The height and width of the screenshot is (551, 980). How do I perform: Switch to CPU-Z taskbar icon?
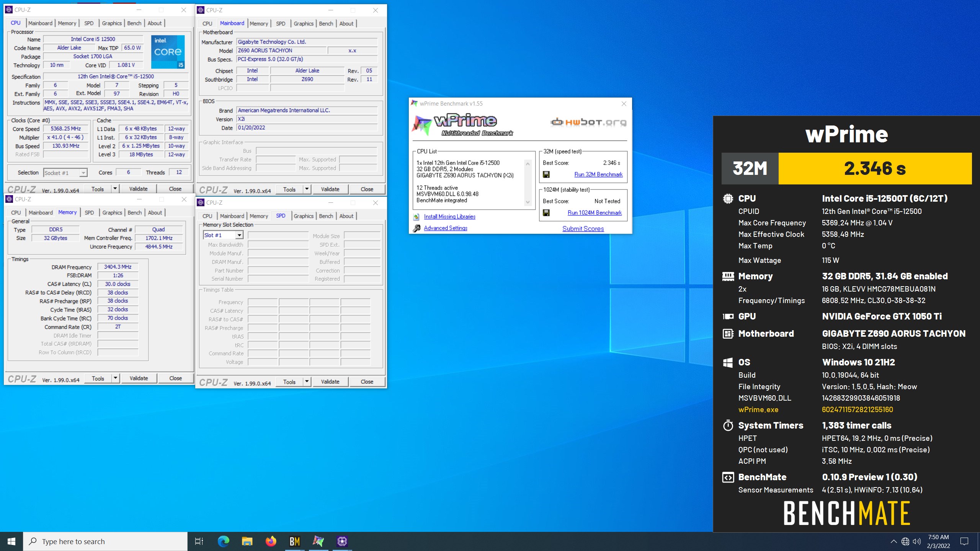tap(342, 541)
